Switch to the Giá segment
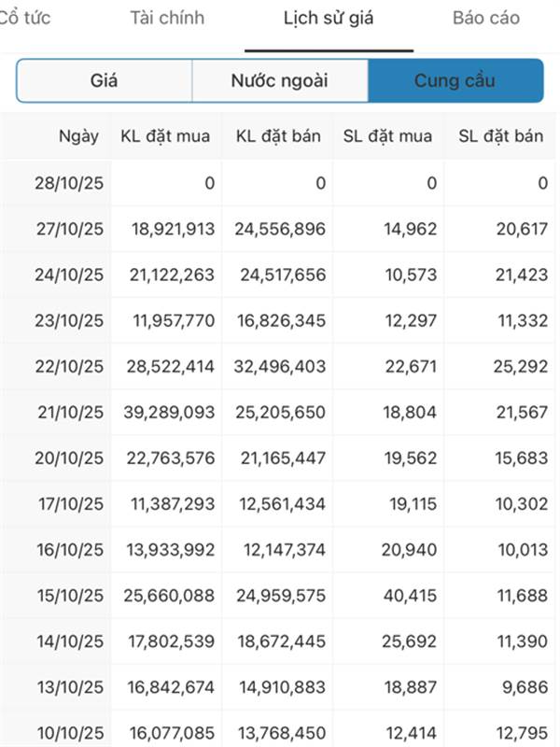The width and height of the screenshot is (560, 747). (x=105, y=80)
